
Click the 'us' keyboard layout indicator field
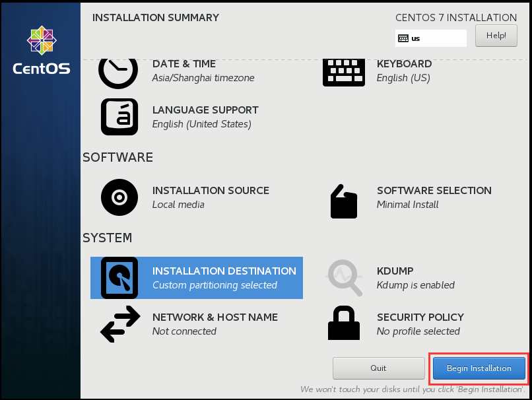[431, 38]
